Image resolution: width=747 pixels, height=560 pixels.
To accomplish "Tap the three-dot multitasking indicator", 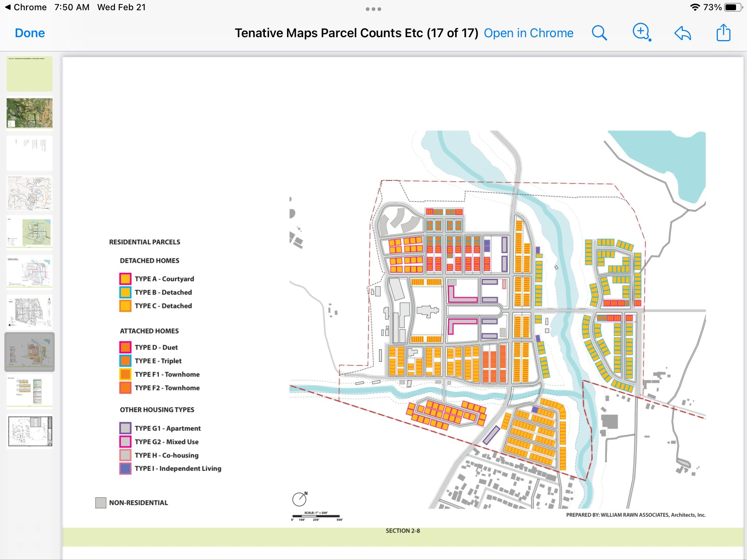I will click(x=373, y=9).
